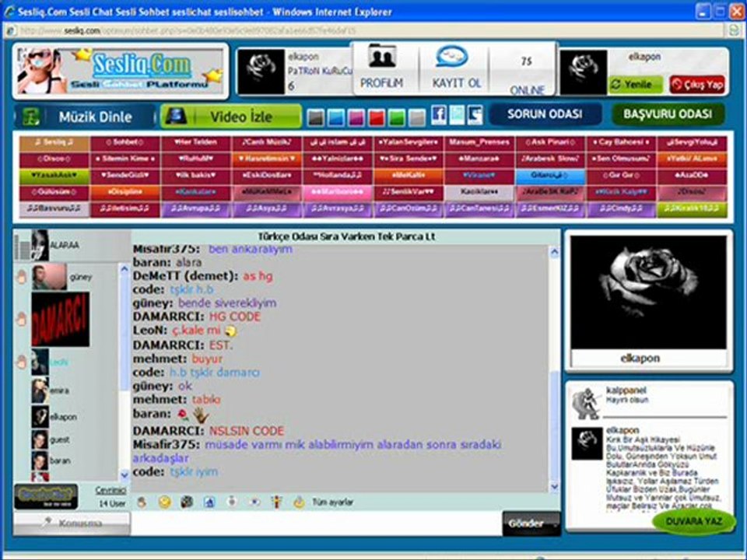Open the Facebook icon
Screen dimensions: 747x560
[x=439, y=115]
